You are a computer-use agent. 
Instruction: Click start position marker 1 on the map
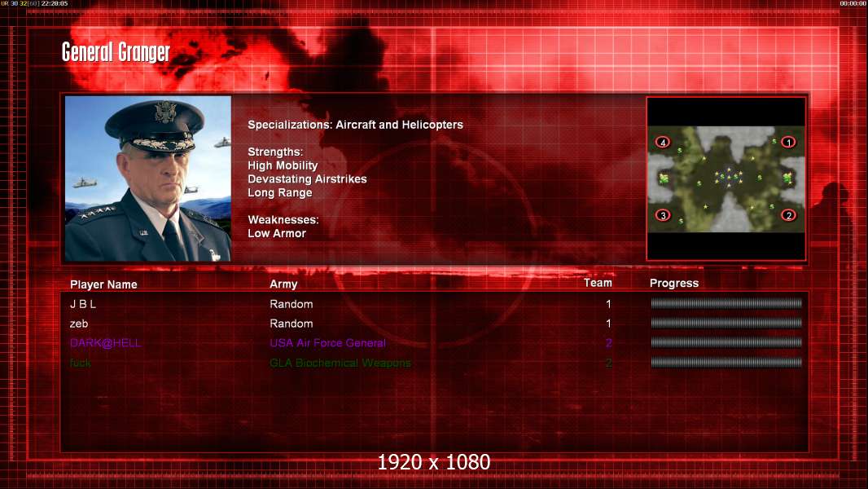pos(788,143)
